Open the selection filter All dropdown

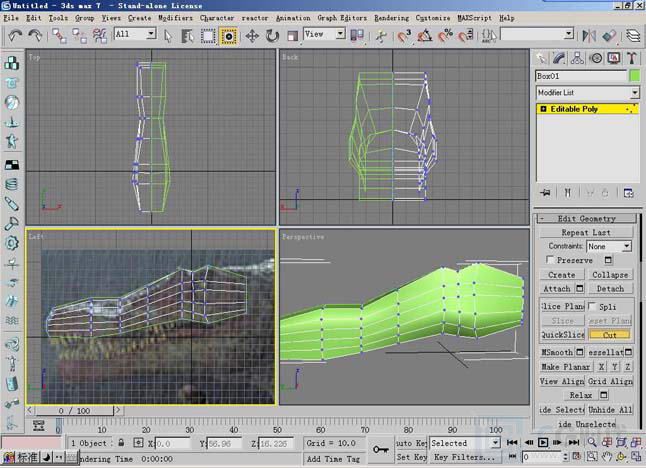[x=135, y=34]
